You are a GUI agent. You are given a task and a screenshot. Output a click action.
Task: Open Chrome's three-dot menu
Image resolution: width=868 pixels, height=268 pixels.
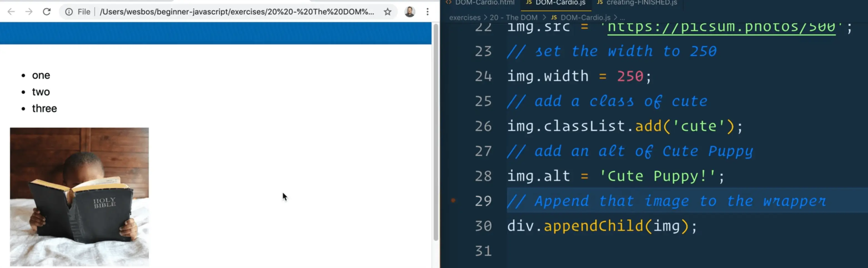(427, 12)
